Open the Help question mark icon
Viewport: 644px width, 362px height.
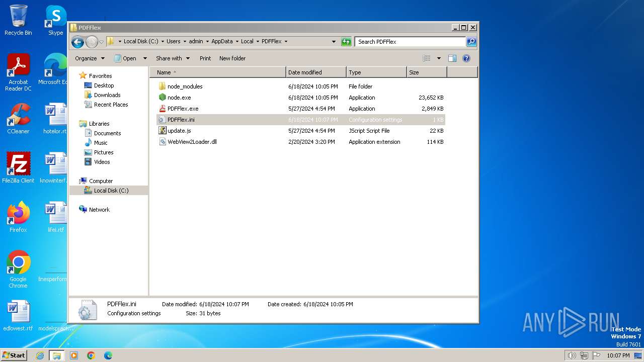point(466,58)
